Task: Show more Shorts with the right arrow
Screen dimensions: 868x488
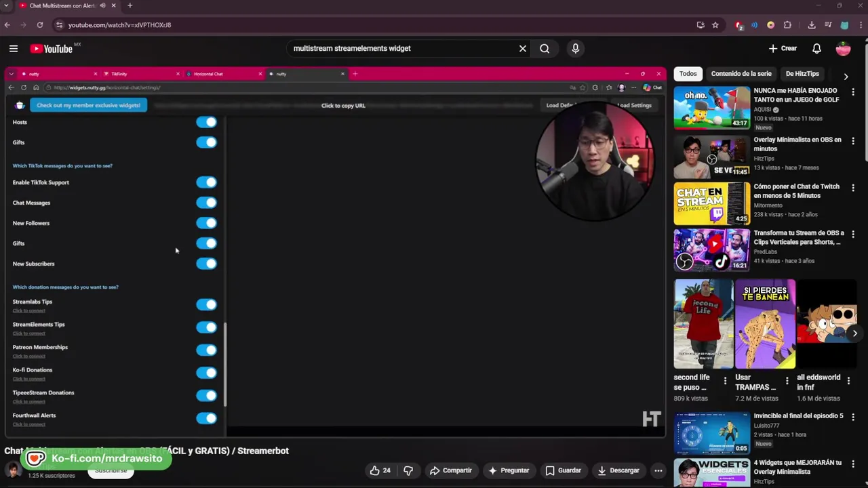Action: click(854, 333)
